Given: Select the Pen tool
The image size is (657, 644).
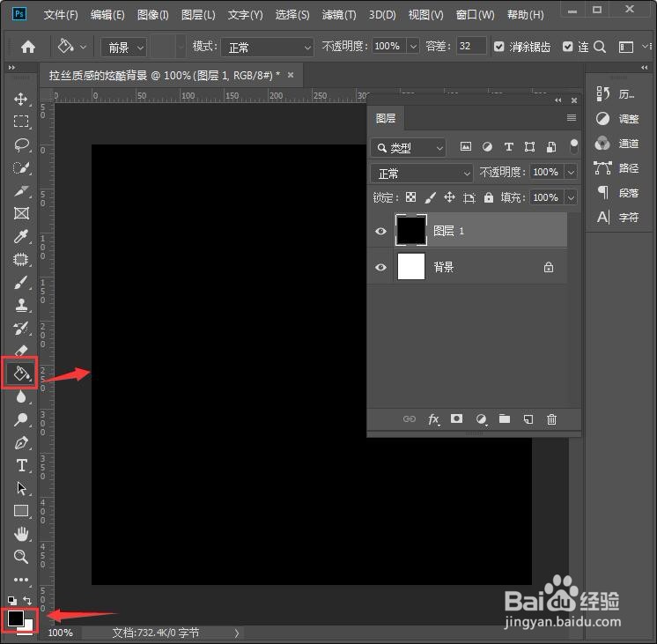Looking at the screenshot, I should click(21, 442).
